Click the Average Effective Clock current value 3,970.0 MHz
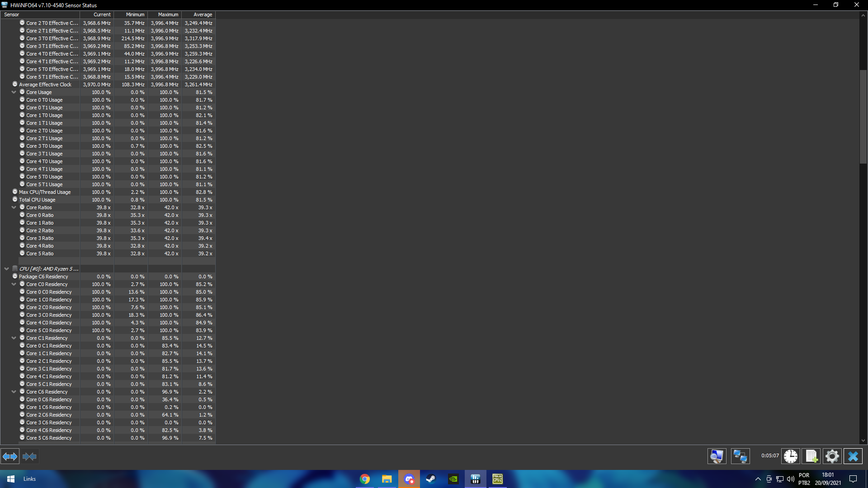The image size is (868, 488). tap(97, 84)
